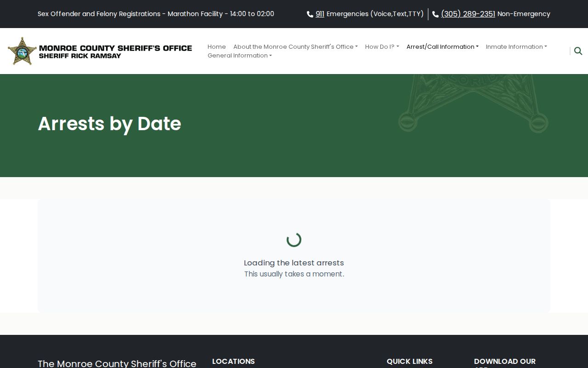Click the Sheriff's star badge logo
588x368 pixels.
(x=22, y=51)
